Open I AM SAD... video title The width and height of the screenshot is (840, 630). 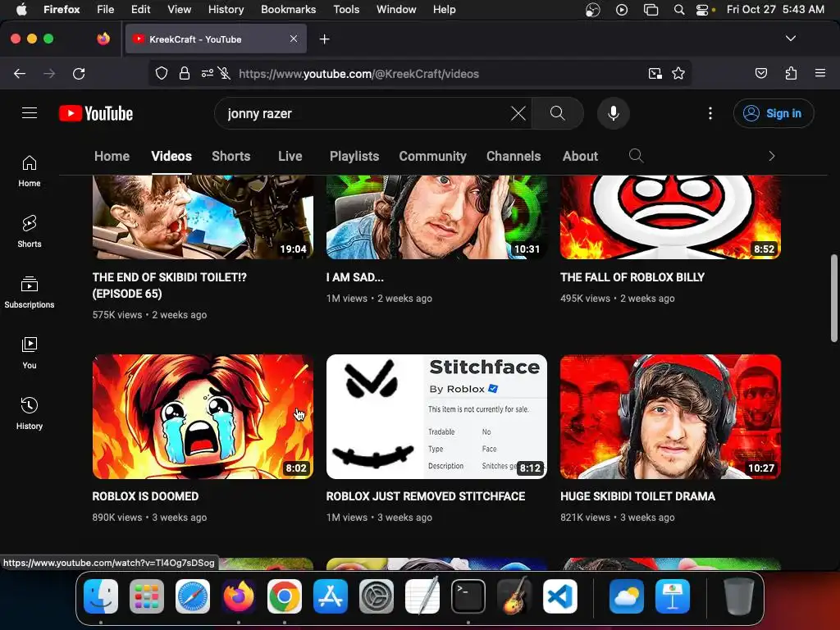[354, 277]
